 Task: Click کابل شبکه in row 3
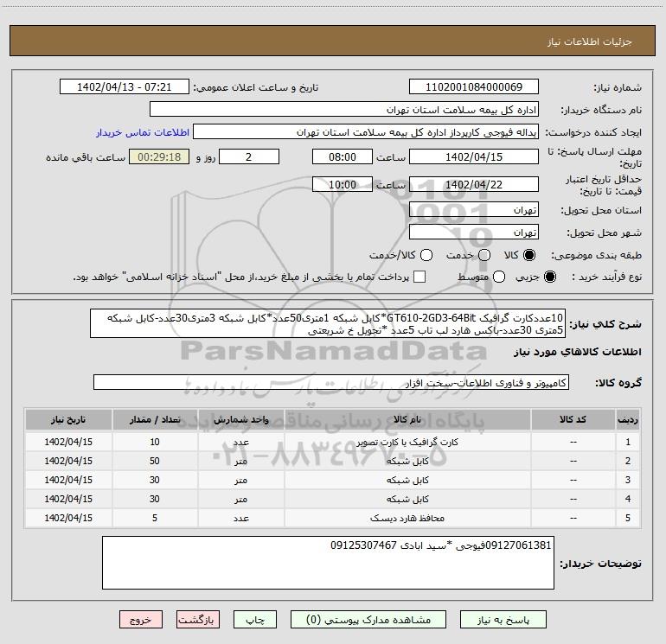[407, 480]
